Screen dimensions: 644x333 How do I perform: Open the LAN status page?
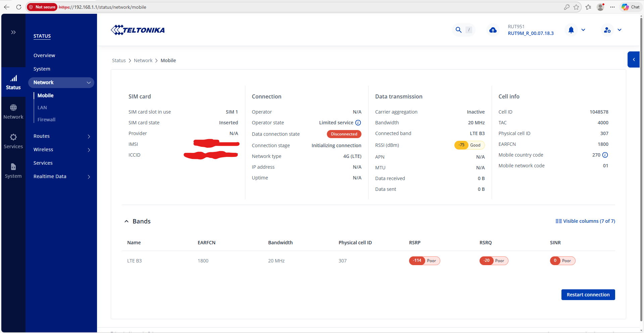(x=42, y=108)
